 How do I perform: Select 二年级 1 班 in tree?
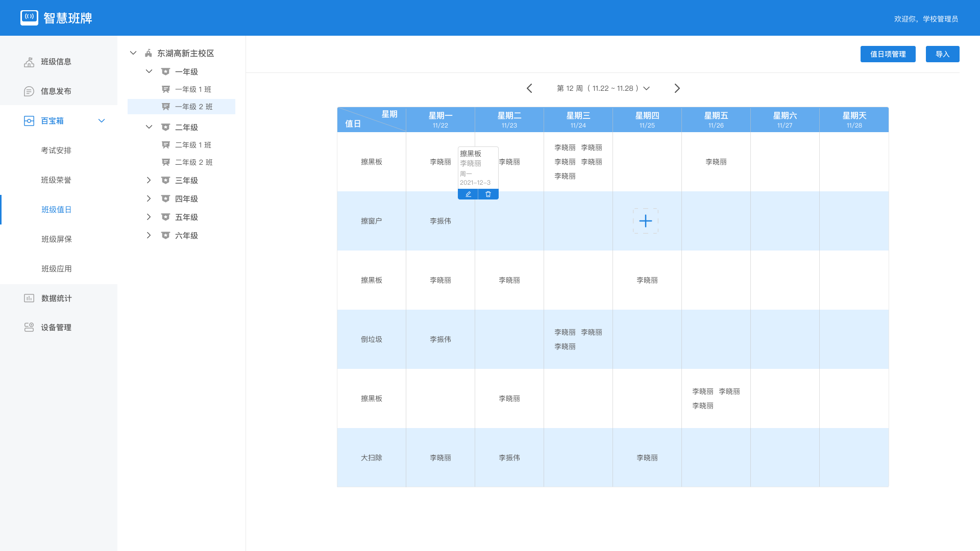tap(193, 145)
